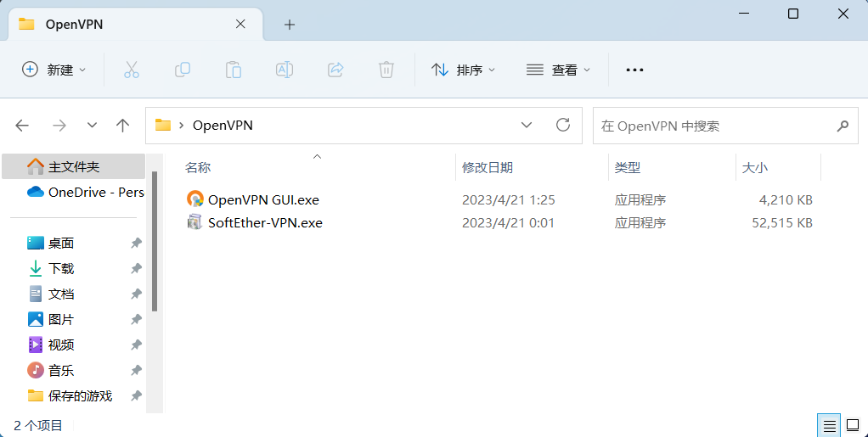Switch to details view in status bar
The width and height of the screenshot is (868, 437).
click(829, 425)
